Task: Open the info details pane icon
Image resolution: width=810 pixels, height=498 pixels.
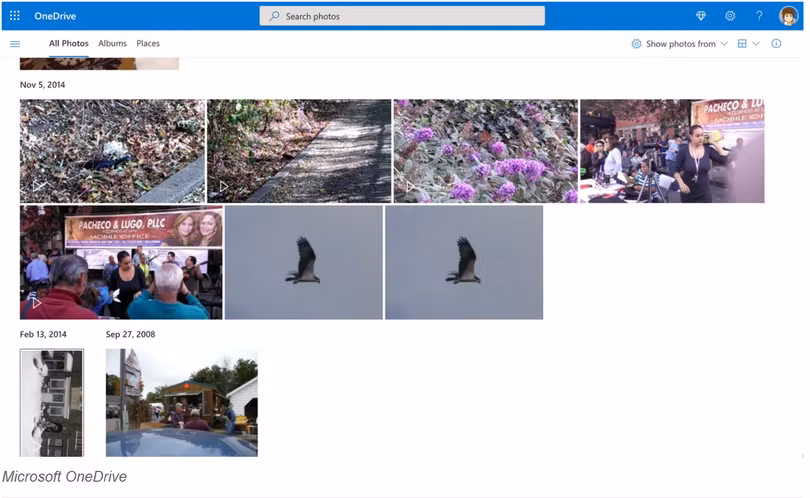Action: pos(776,44)
